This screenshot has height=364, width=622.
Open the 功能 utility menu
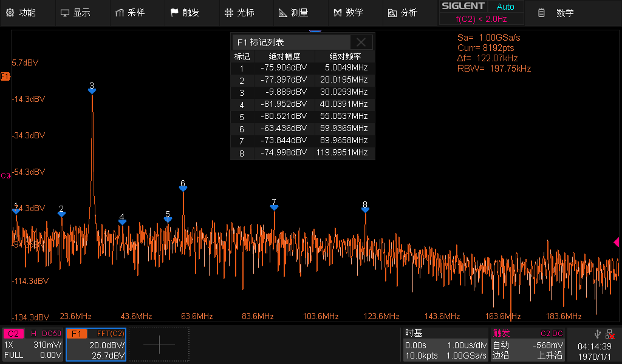pos(21,13)
